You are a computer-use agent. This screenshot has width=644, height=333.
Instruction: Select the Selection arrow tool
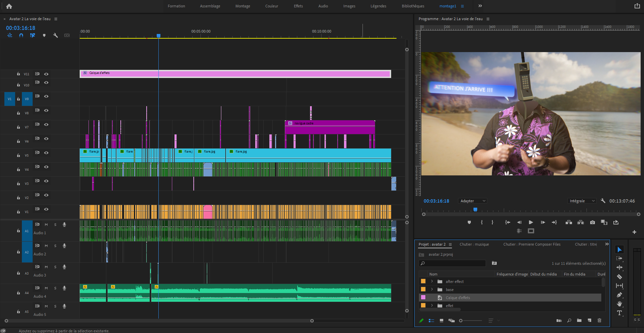[x=619, y=249]
